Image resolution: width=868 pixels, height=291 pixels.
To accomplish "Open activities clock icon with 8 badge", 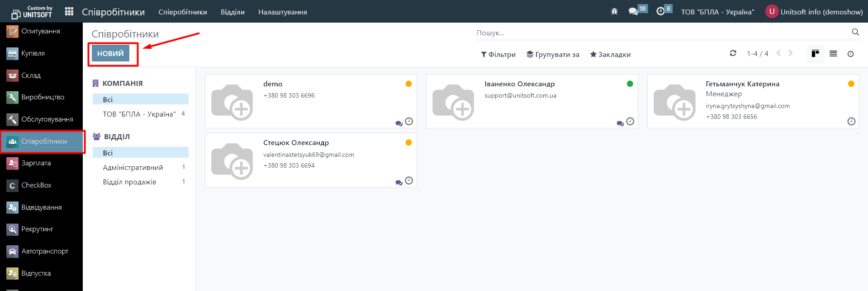I will coord(661,11).
